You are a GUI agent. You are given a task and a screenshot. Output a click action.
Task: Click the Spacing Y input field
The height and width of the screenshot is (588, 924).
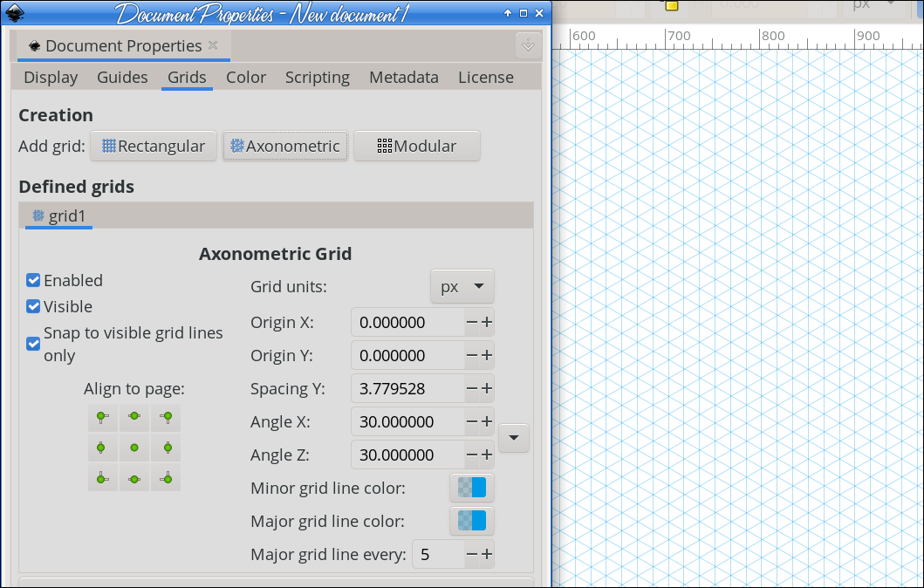(407, 388)
